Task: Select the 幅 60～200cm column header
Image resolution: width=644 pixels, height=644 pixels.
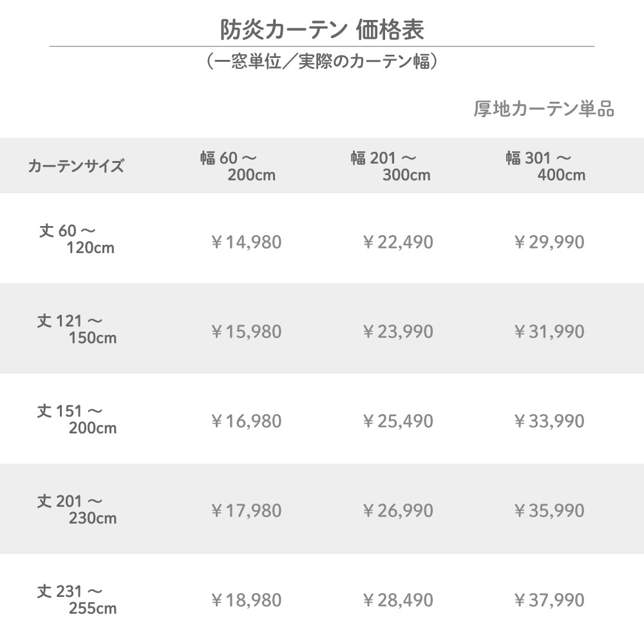Action: 237,166
